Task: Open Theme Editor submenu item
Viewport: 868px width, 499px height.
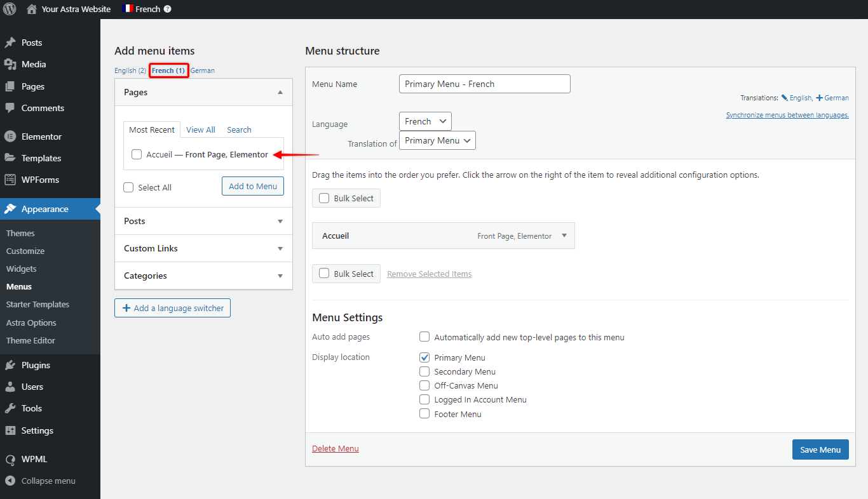Action: [x=31, y=340]
